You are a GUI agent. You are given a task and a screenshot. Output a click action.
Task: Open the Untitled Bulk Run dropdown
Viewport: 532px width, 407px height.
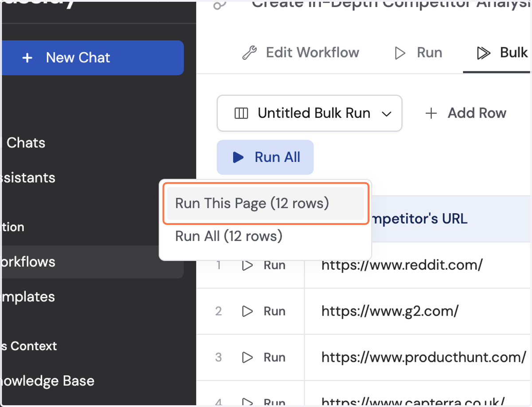(x=309, y=113)
